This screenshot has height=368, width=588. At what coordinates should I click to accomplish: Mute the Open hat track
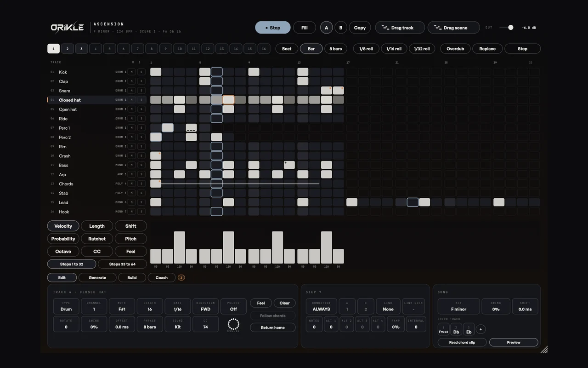point(132,109)
